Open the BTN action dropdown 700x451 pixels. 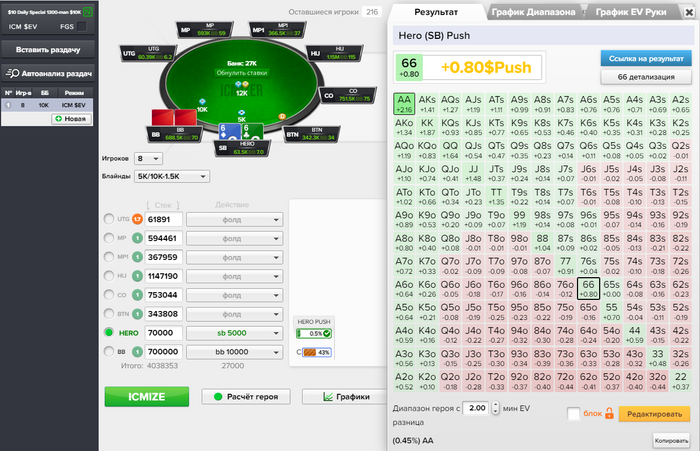(235, 314)
